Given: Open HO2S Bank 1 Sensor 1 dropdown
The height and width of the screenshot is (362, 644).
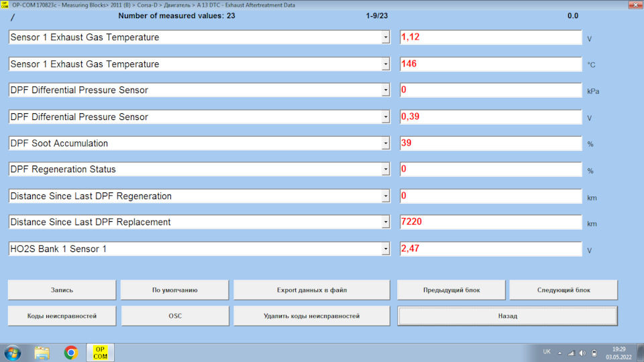Looking at the screenshot, I should pos(385,249).
